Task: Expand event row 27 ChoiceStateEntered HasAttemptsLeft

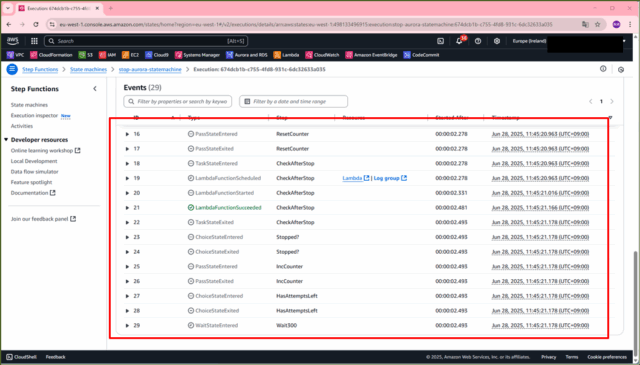Action: coord(127,296)
